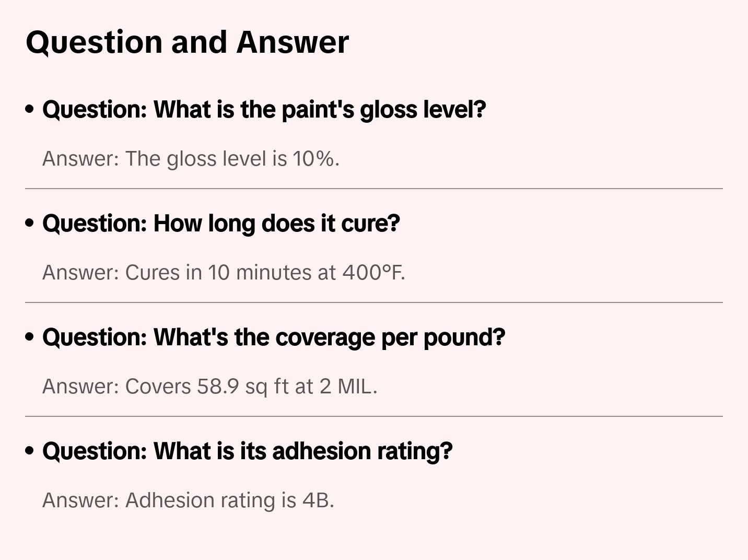Image resolution: width=748 pixels, height=560 pixels.
Task: Click the "4B" rating value
Action: point(317,500)
